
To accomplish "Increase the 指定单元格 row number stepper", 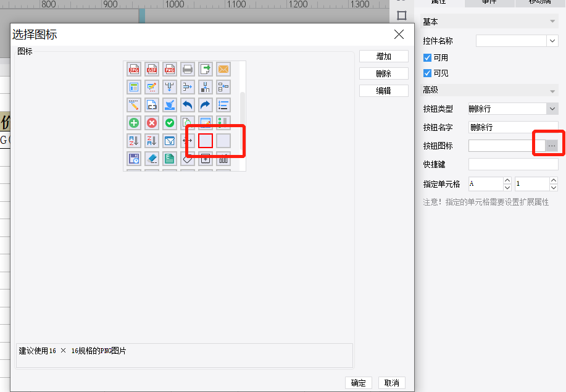I will tap(554, 180).
